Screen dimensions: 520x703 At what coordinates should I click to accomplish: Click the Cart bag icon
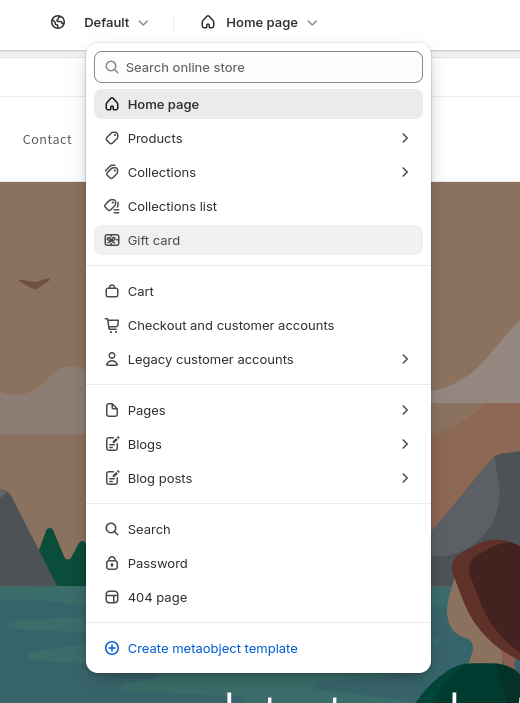pos(112,291)
